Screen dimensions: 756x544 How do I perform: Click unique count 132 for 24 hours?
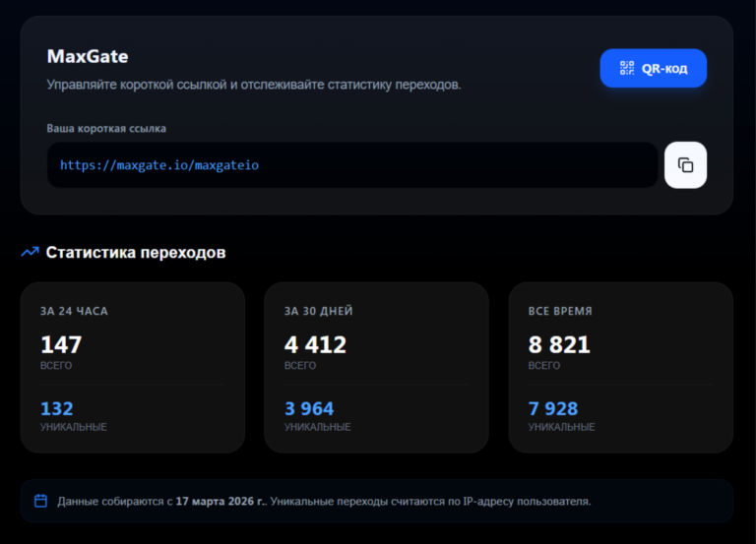(x=57, y=408)
